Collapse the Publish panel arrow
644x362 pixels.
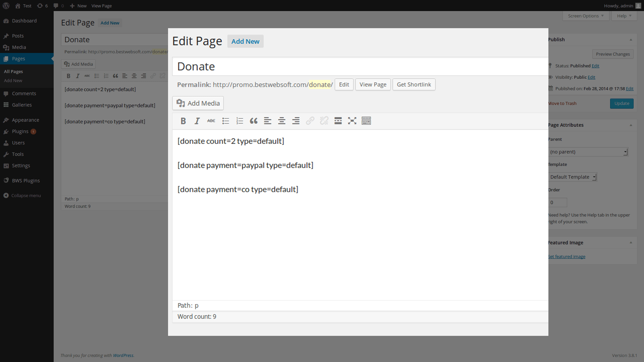point(631,40)
